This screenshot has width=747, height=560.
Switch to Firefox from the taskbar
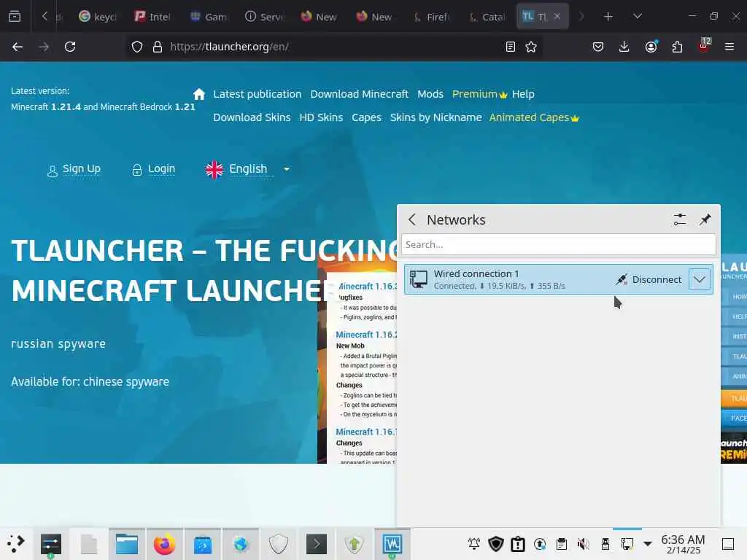tap(164, 543)
